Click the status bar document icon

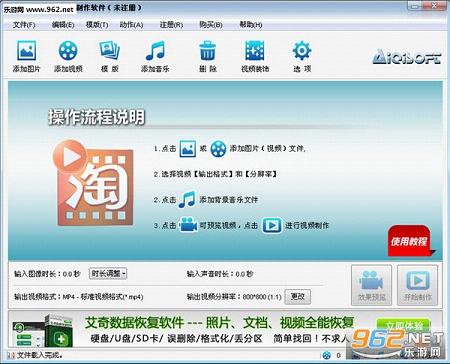[x=11, y=355]
